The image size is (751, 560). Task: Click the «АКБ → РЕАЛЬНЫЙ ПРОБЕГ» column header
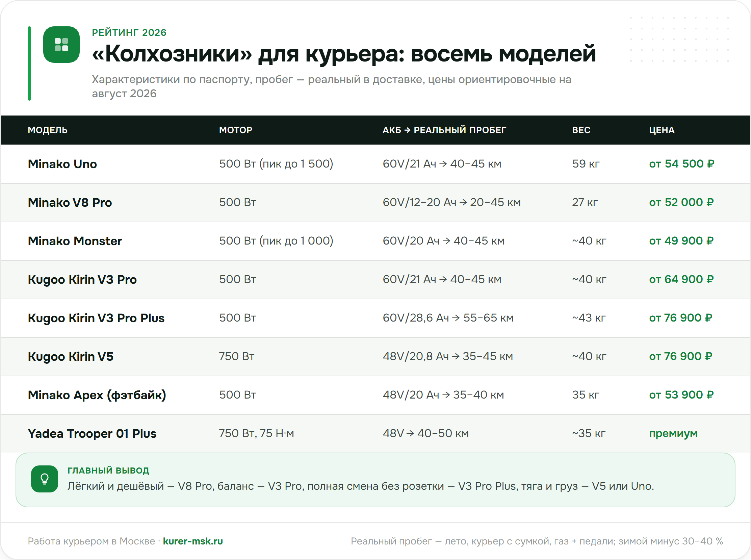click(444, 130)
